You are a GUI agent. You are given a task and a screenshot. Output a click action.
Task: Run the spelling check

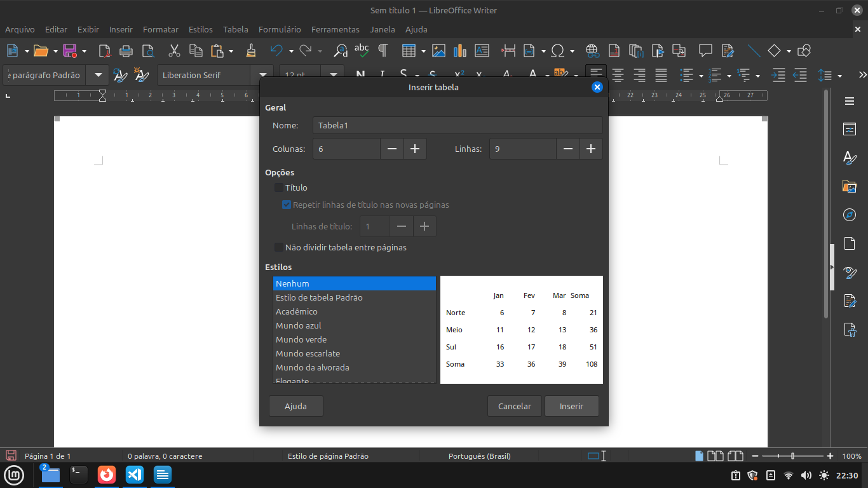pyautogui.click(x=362, y=51)
